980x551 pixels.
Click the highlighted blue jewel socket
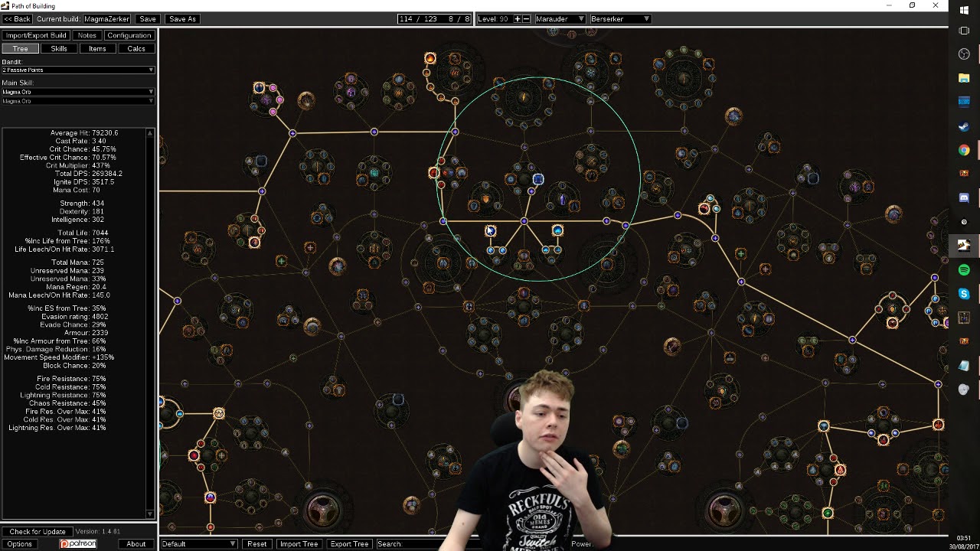[x=537, y=179]
